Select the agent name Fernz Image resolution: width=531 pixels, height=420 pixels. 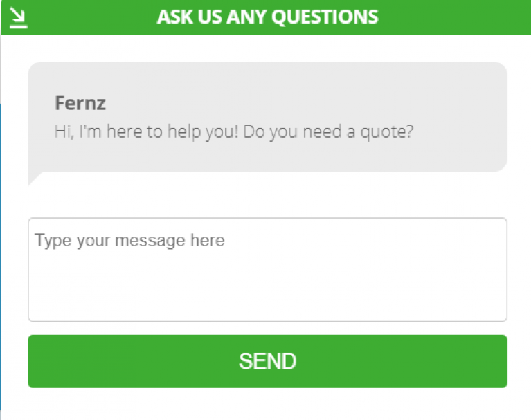[x=80, y=104]
